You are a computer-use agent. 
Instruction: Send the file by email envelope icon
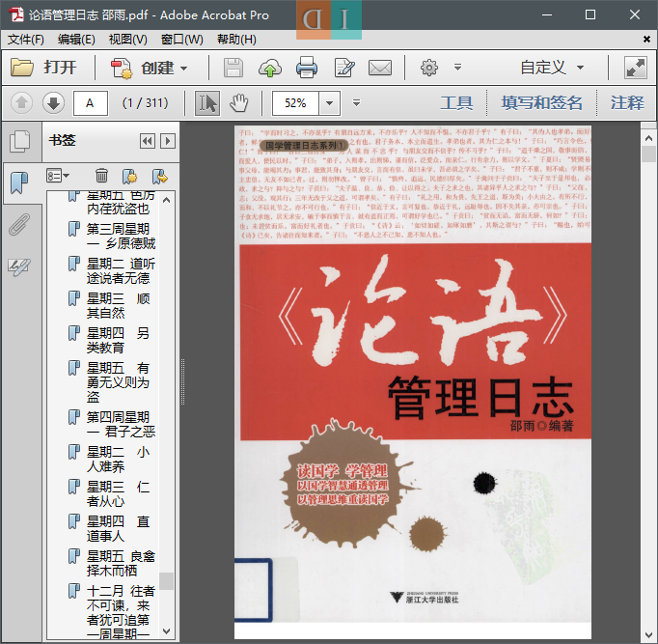[x=380, y=68]
